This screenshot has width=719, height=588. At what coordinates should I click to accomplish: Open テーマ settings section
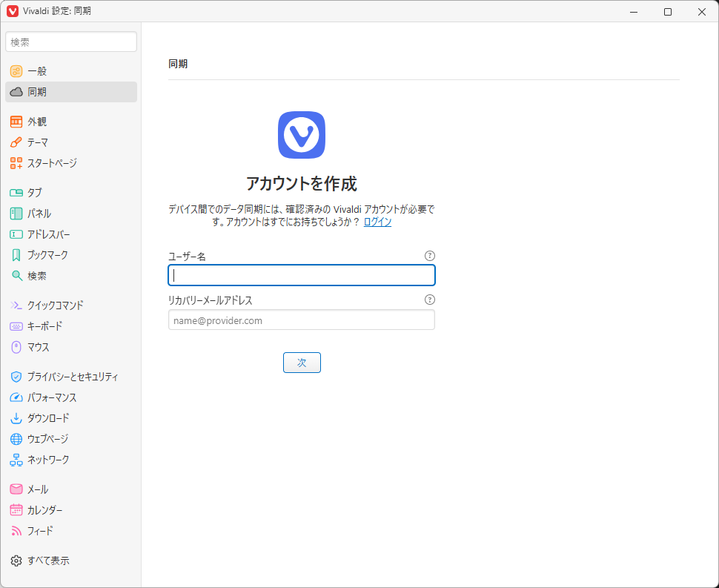pos(38,142)
